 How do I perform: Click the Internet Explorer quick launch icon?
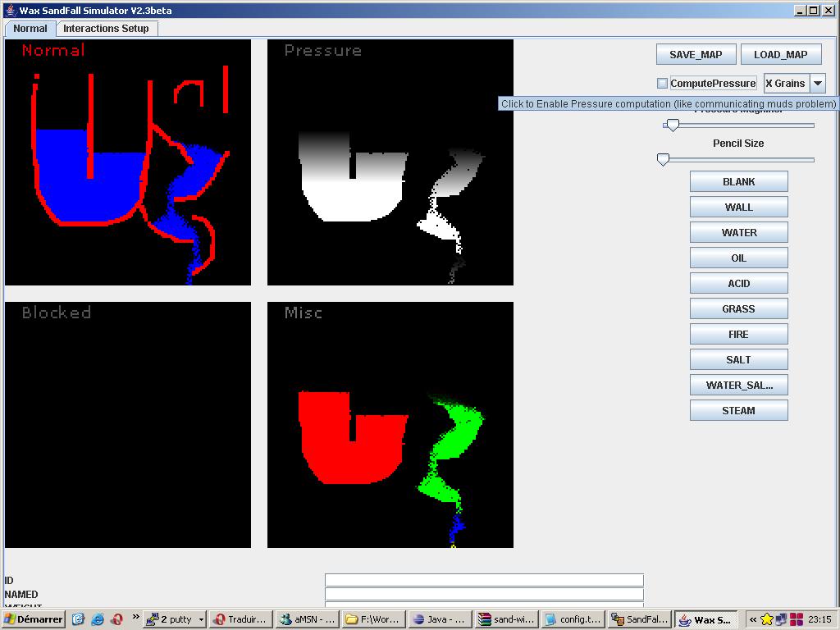tap(98, 619)
